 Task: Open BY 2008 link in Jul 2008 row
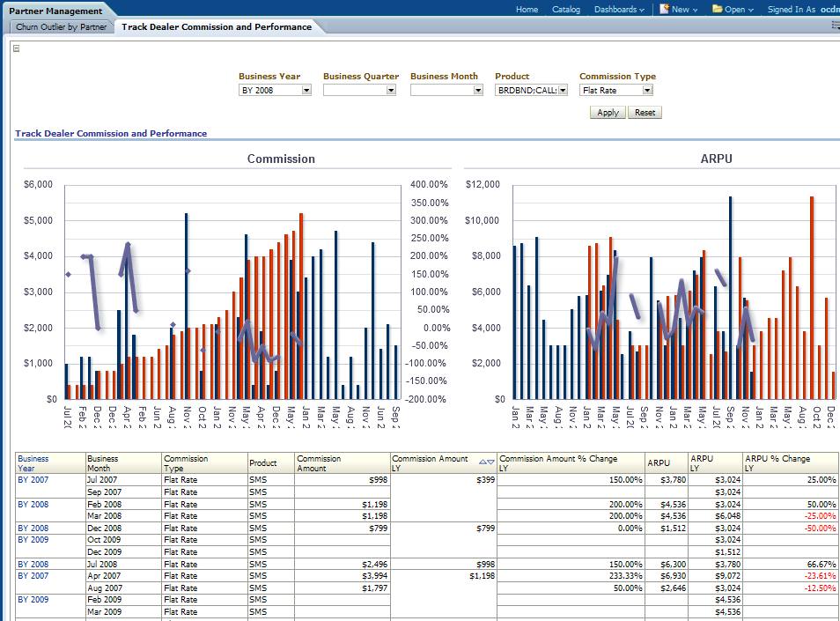click(x=33, y=565)
